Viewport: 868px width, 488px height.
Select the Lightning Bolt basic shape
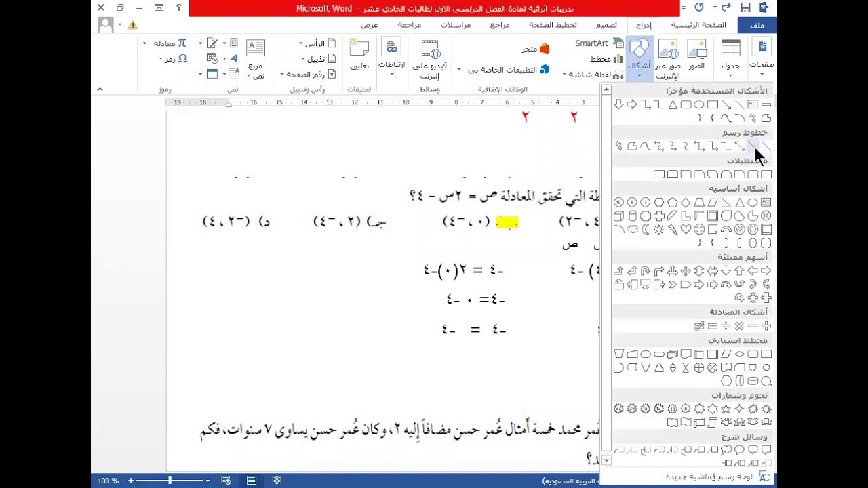(673, 229)
